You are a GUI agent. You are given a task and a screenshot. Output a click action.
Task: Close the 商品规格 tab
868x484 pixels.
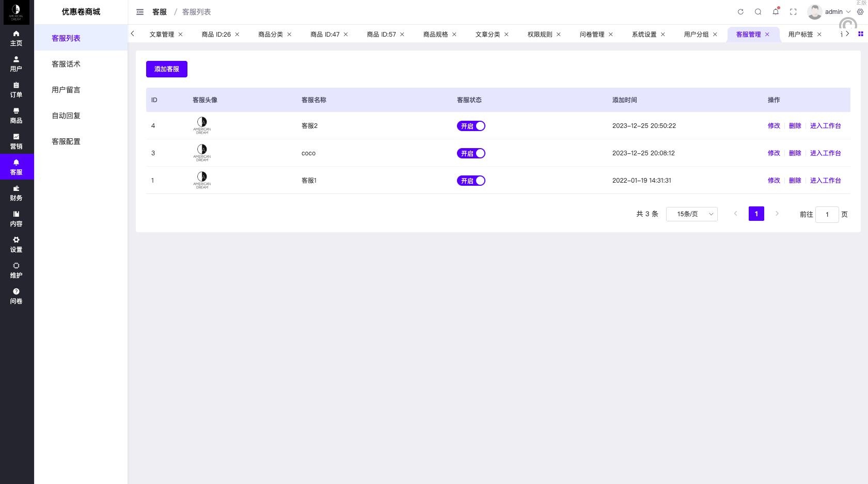454,35
